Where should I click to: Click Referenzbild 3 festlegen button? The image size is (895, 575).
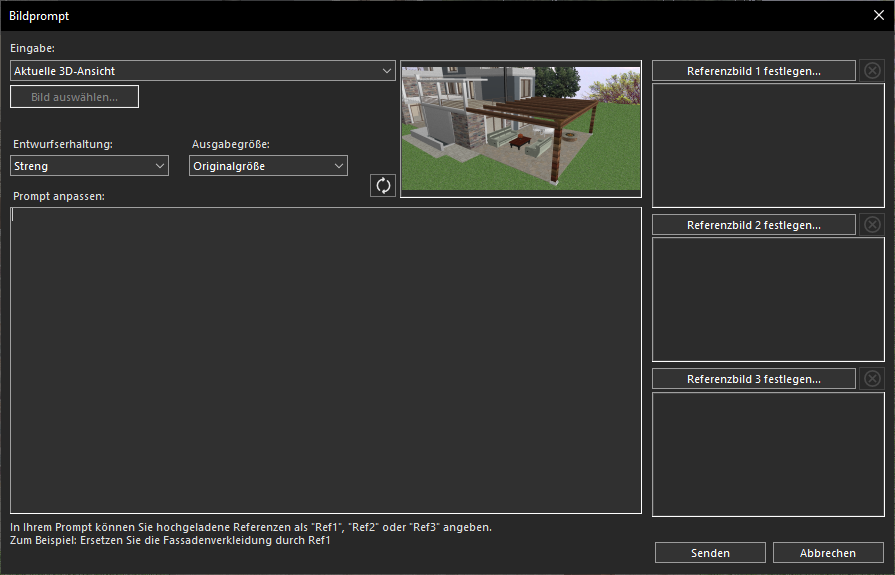point(753,379)
